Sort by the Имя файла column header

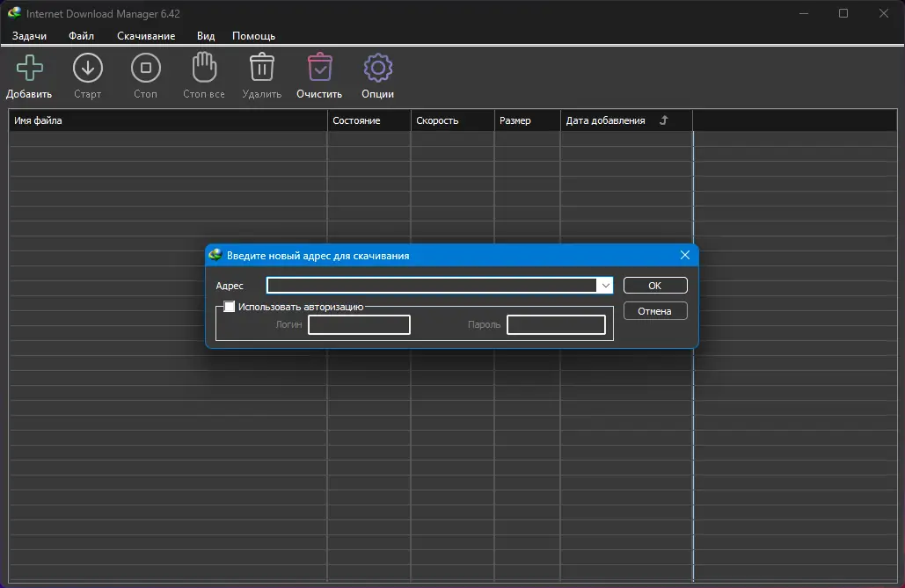tap(168, 120)
